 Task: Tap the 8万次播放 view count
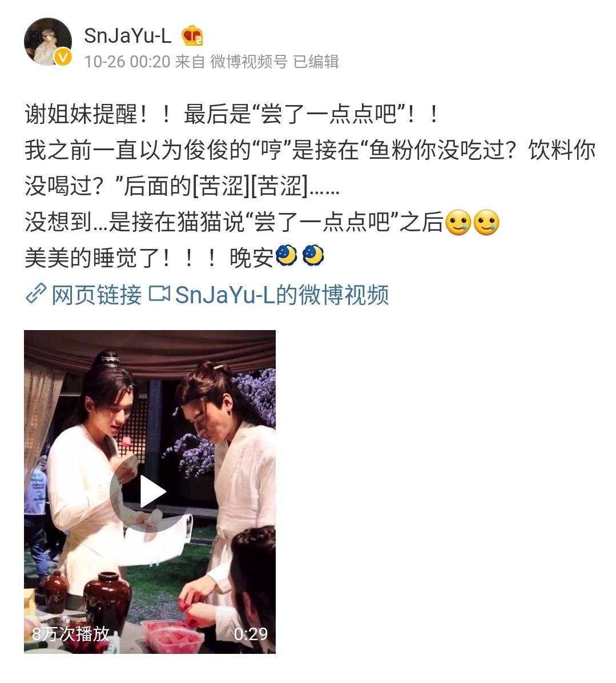pyautogui.click(x=71, y=633)
